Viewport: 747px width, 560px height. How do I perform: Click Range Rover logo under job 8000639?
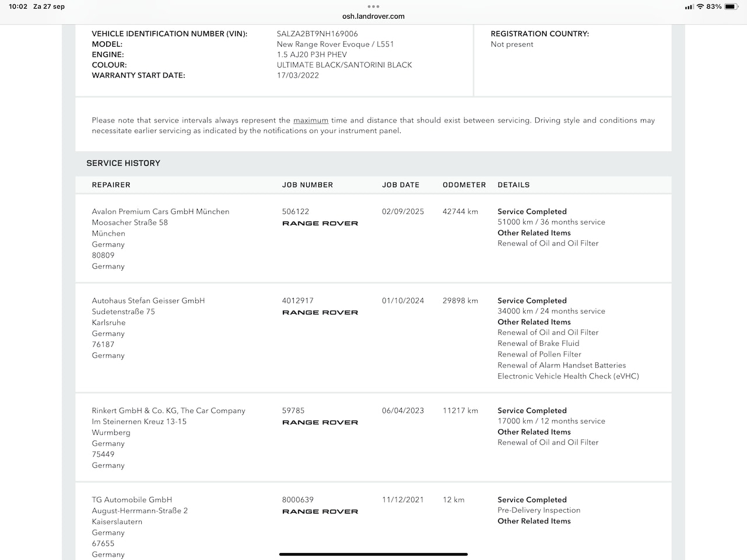click(x=320, y=512)
